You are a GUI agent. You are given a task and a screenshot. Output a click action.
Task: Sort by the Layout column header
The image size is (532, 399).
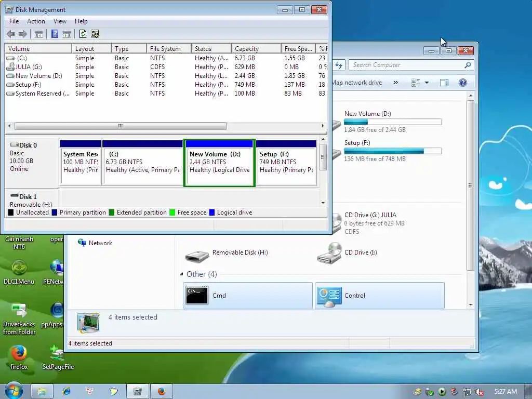(91, 48)
